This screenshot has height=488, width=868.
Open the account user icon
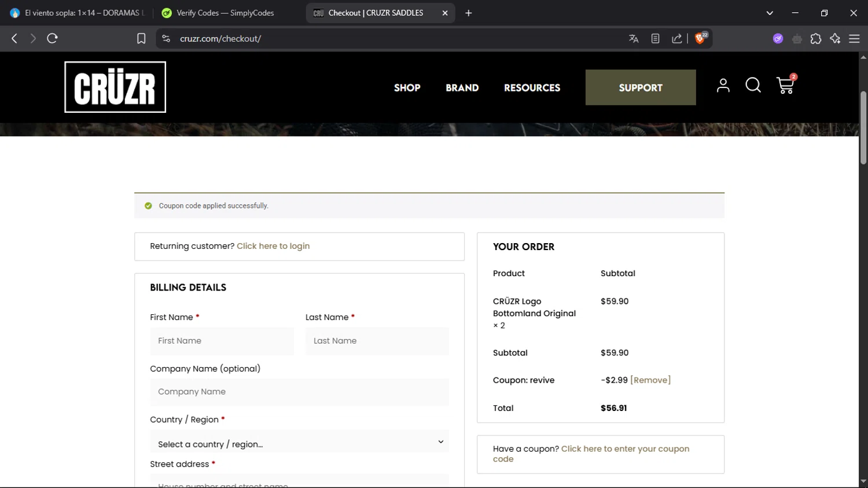pyautogui.click(x=723, y=86)
